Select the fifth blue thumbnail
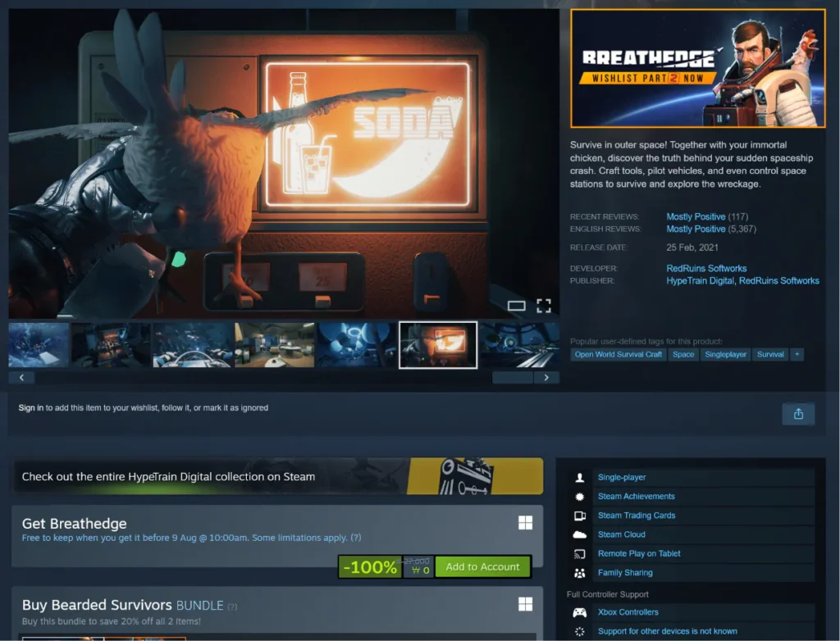 click(356, 345)
